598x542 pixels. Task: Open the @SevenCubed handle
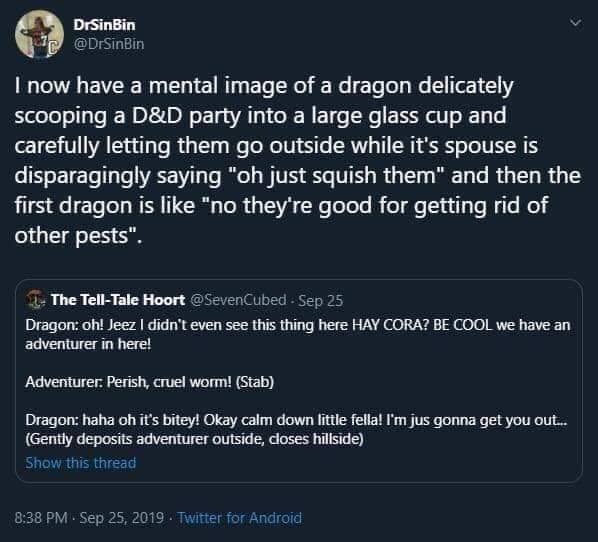point(238,300)
